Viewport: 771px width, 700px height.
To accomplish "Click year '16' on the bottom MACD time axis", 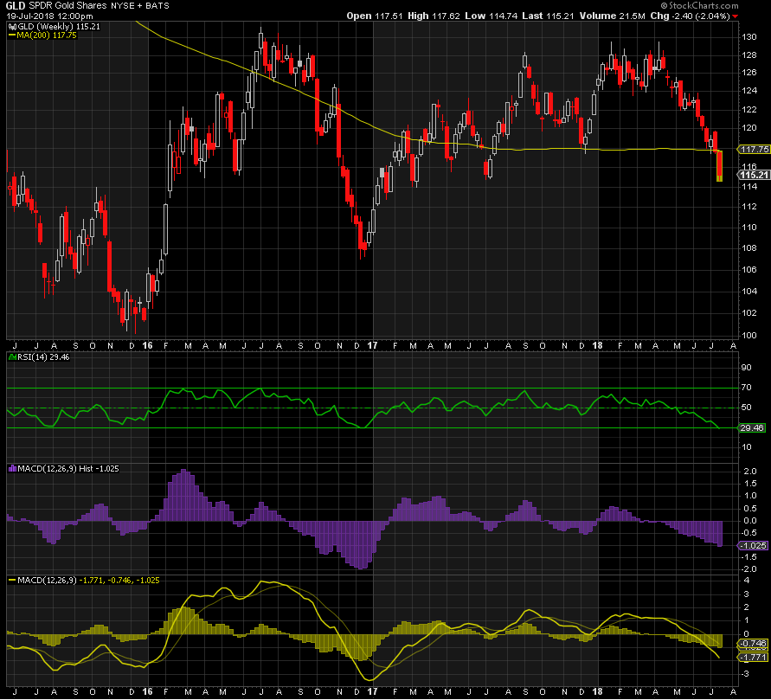I will pyautogui.click(x=147, y=691).
